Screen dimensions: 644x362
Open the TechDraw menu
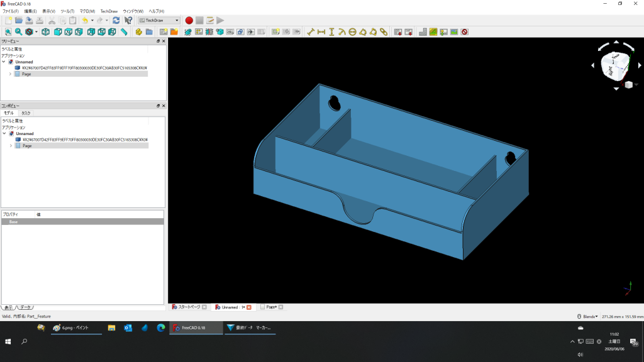coord(109,11)
